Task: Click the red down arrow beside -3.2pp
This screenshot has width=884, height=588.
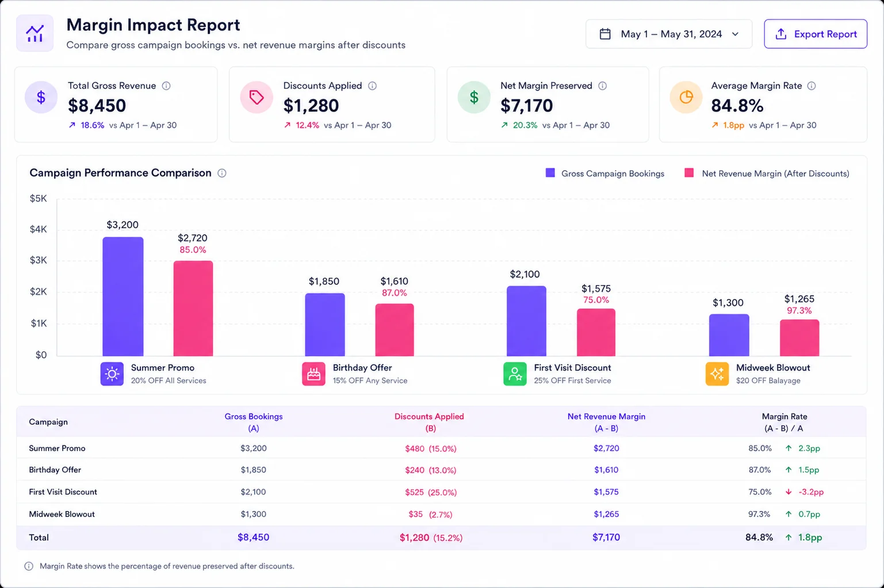Action: [x=789, y=492]
